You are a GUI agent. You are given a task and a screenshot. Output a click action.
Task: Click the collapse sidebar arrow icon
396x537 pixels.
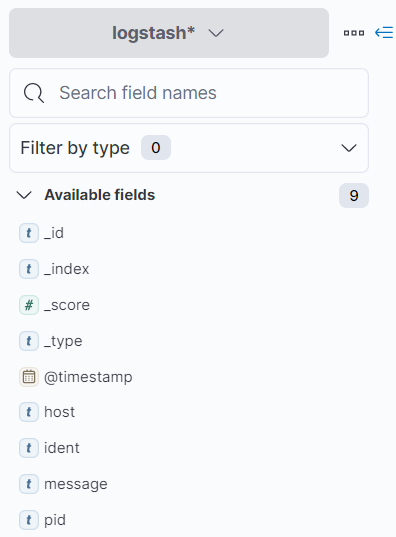click(x=384, y=33)
